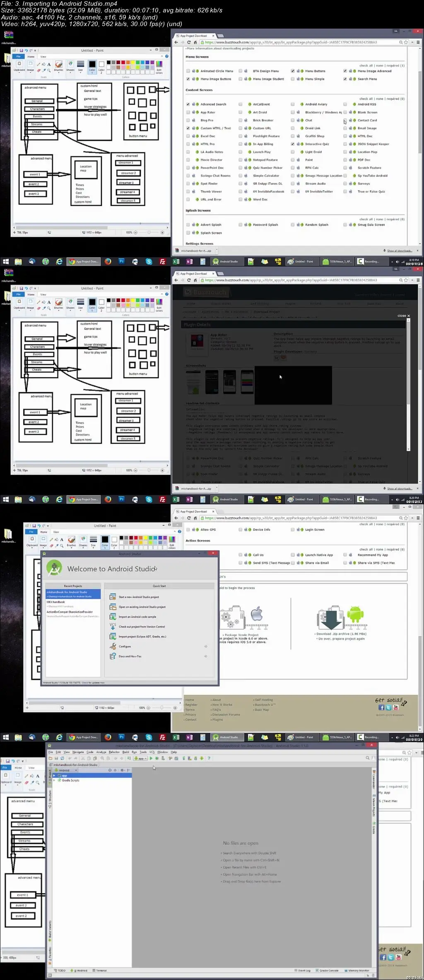Click icon beside Import project (Eclipse ADT, Gradle)

point(113,637)
